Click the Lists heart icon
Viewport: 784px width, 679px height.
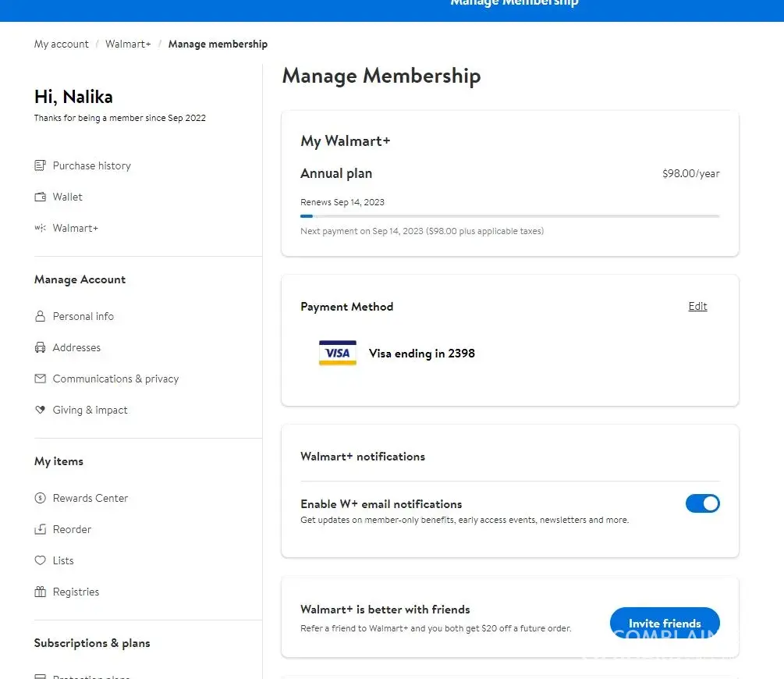41,560
